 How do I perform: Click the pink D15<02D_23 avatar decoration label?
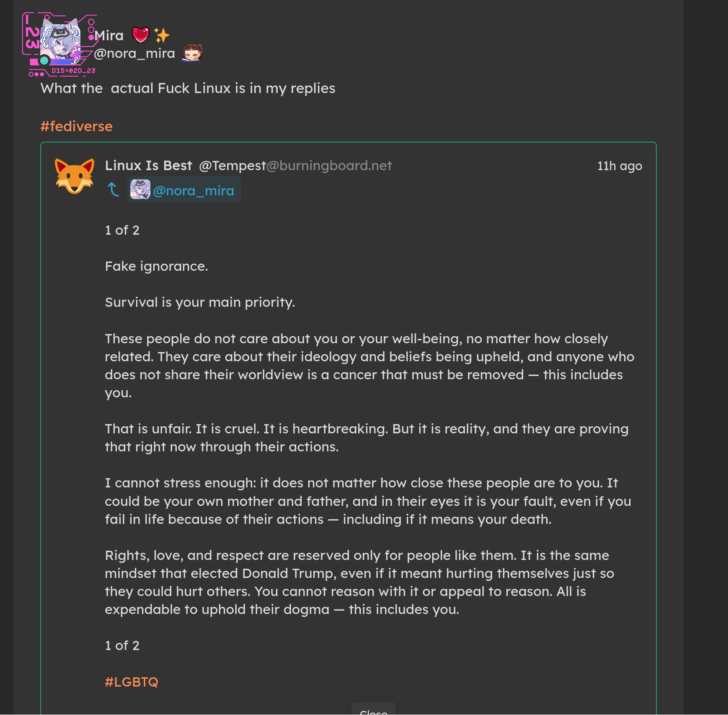pos(73,71)
